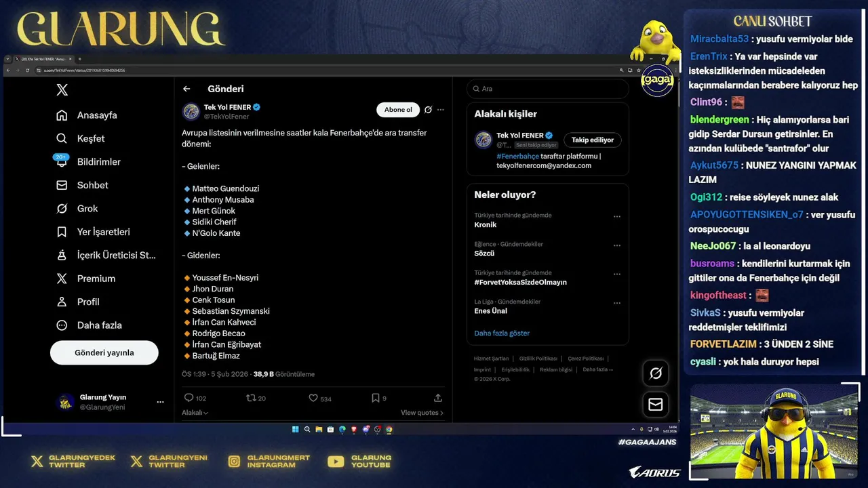
Task: Open more options for Kronik trend
Action: [x=617, y=217]
